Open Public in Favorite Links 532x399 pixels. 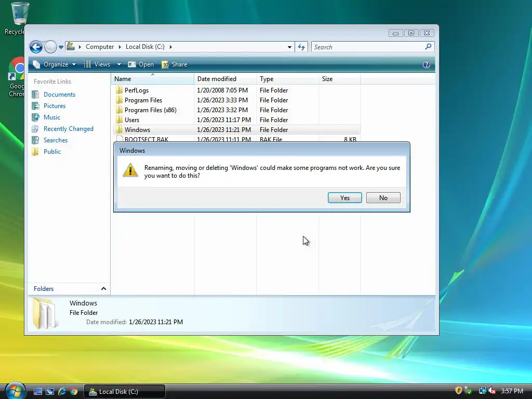[x=52, y=152]
